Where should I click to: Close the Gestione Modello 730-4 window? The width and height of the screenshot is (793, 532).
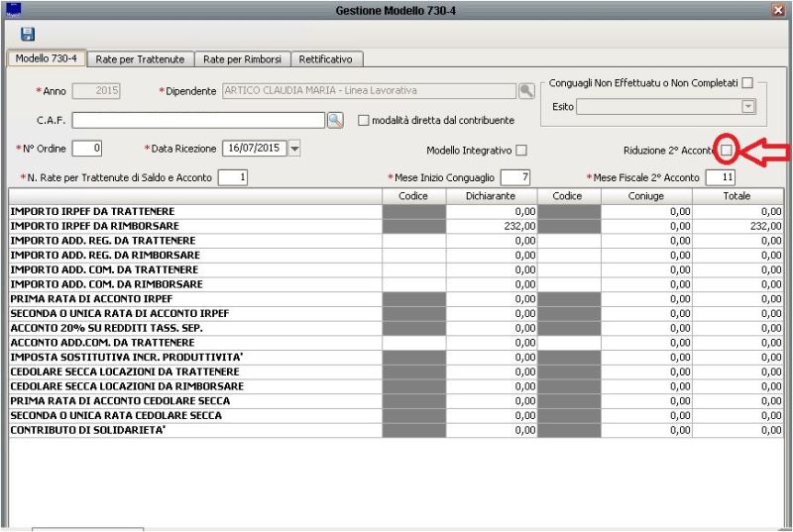tap(778, 10)
